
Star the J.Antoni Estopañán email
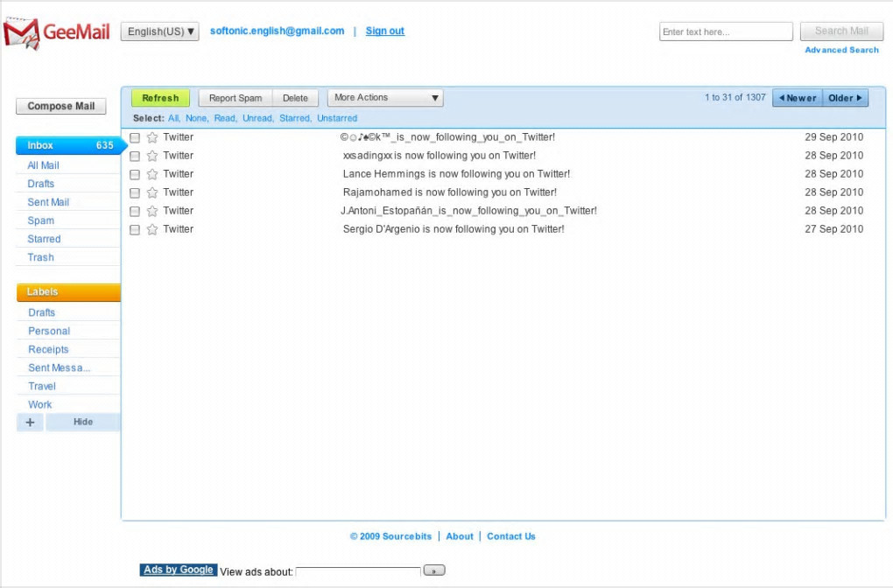152,211
